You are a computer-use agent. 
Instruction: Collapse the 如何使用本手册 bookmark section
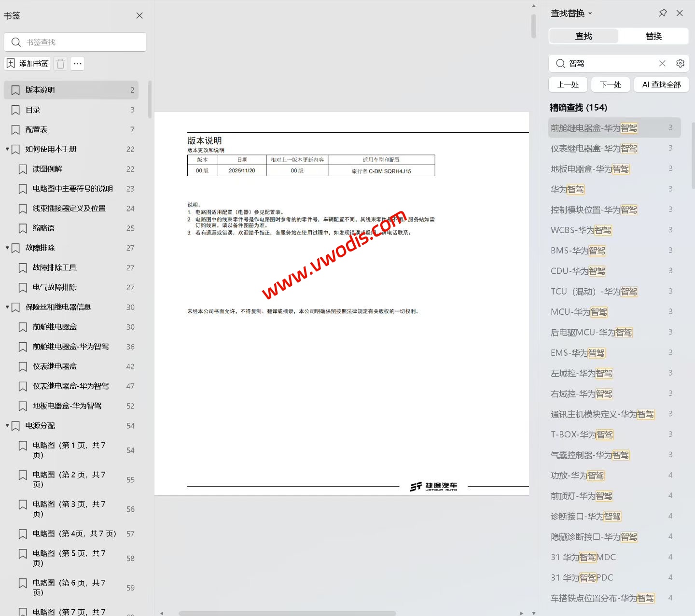(7, 149)
